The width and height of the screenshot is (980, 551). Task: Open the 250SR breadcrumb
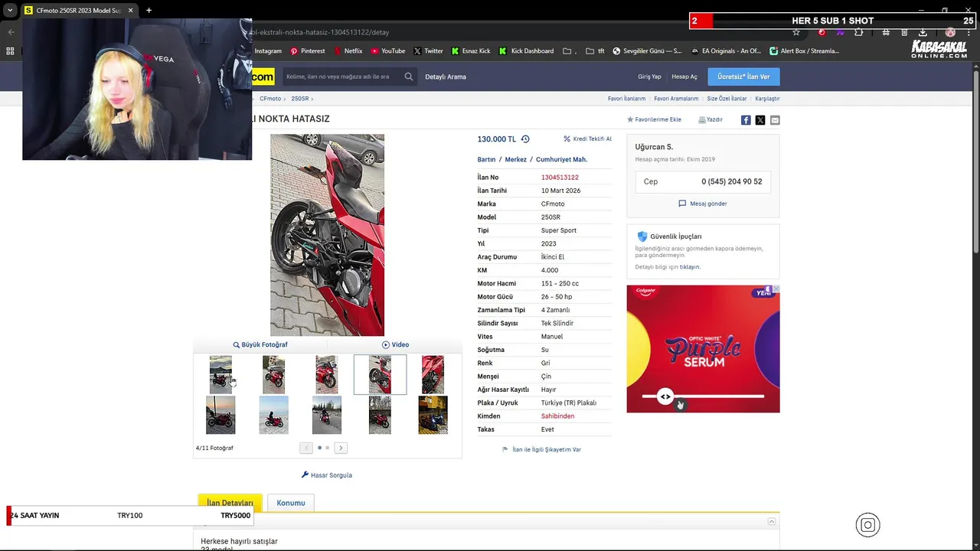point(299,99)
